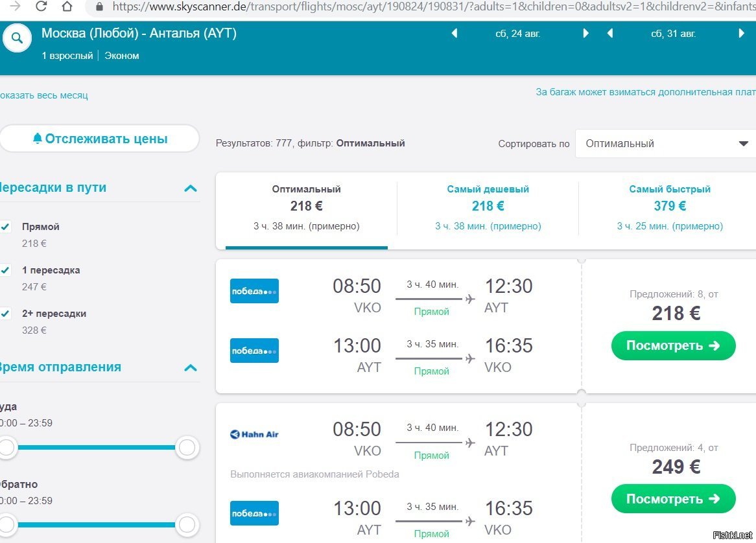
Task: Go to previous departure date arrow
Action: 455,34
